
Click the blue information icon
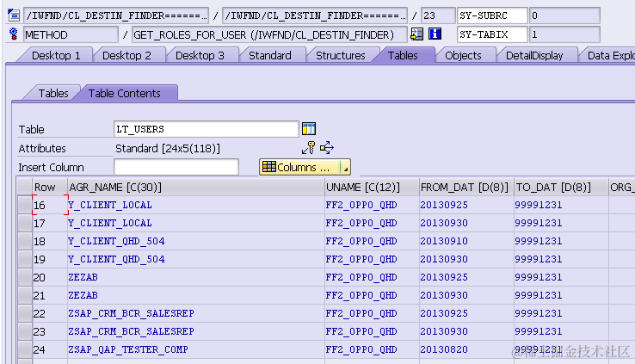click(x=435, y=34)
